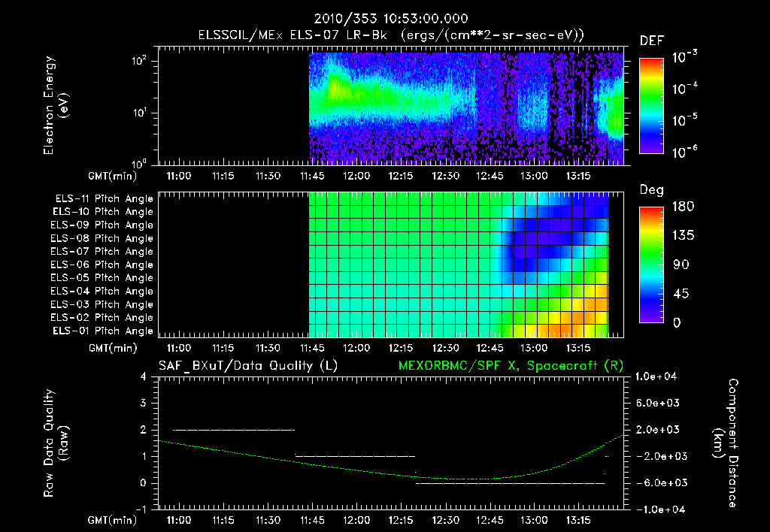Viewport: 770px width, 532px height.
Task: Click the electron energy spectrogram plot
Action: coord(391,105)
